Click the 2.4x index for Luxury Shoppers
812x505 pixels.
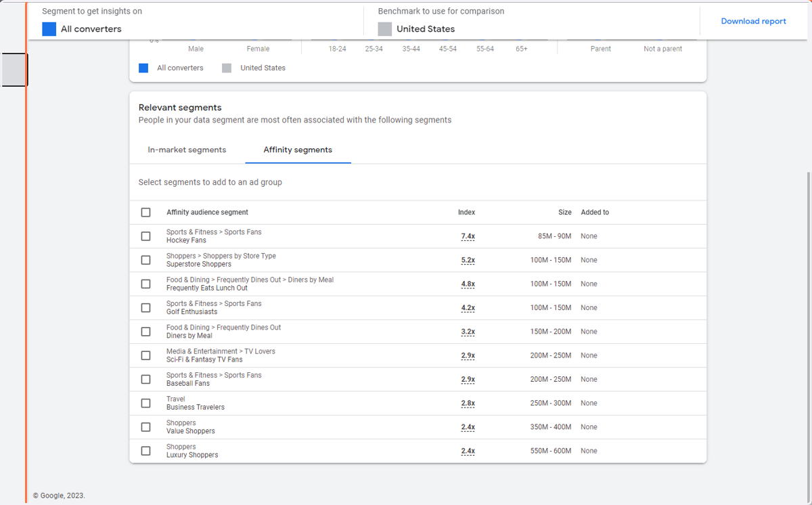point(468,451)
